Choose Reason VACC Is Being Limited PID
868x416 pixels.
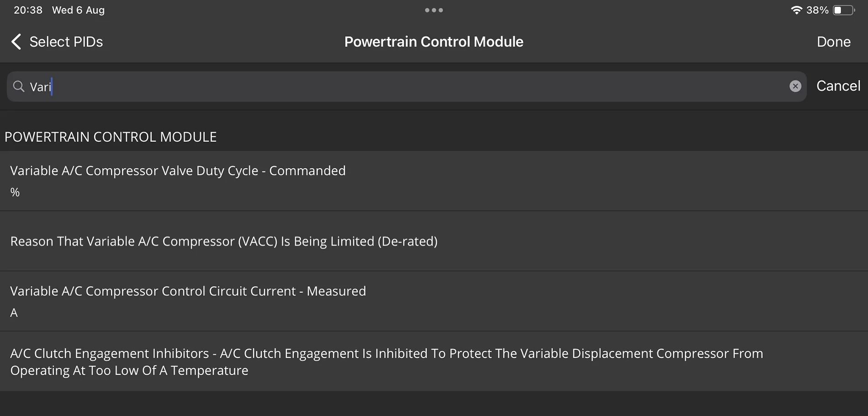tap(224, 241)
